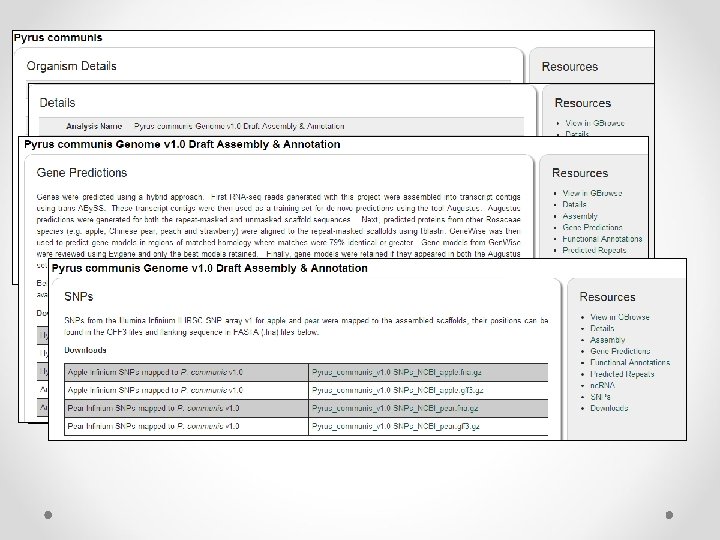
Task: Click the Details section heading
Action: pos(57,103)
